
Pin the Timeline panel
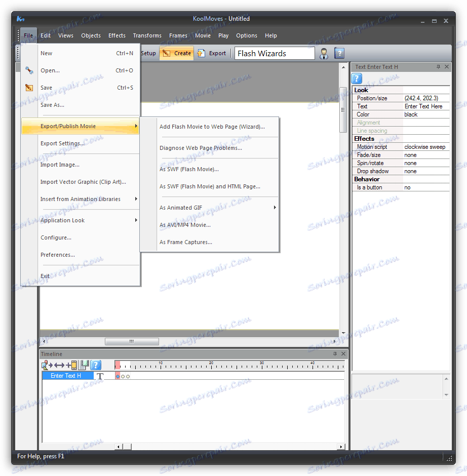tap(335, 353)
